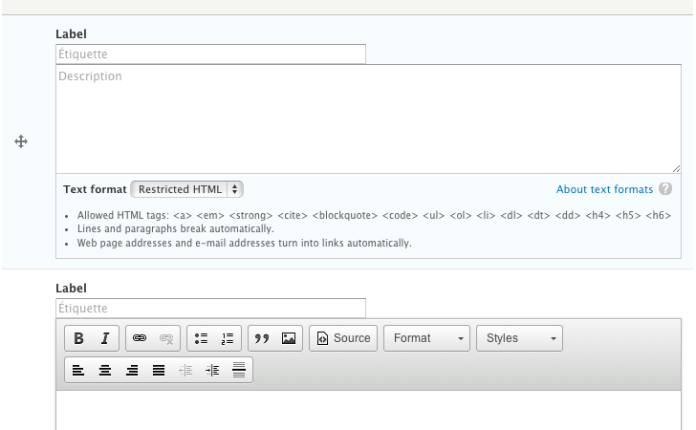Center align the text

(103, 369)
